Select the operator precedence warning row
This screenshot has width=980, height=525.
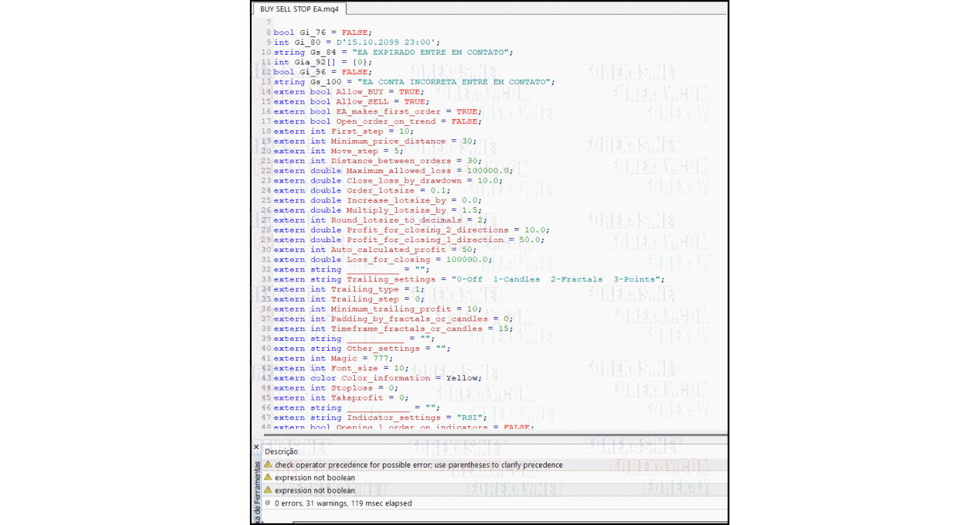tap(418, 465)
